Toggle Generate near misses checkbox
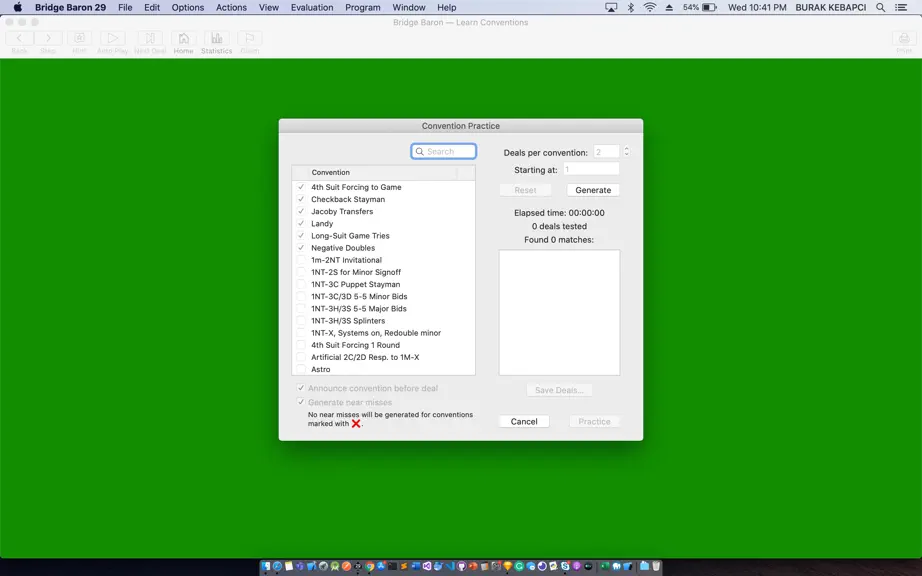The image size is (922, 576). (301, 402)
